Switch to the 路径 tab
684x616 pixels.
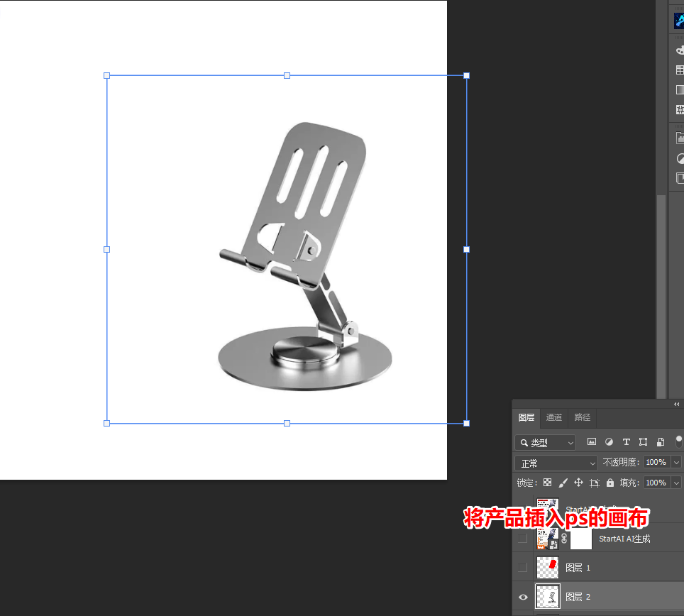click(x=583, y=417)
